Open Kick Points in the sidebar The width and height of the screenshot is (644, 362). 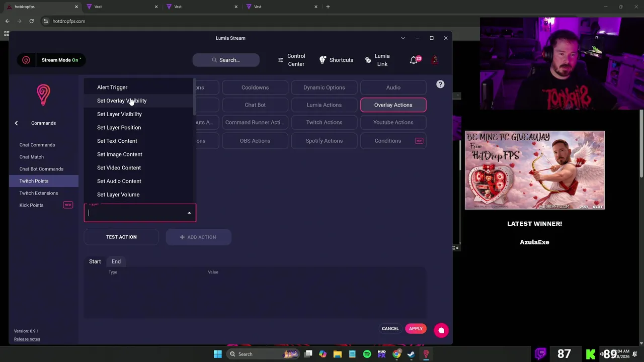tap(44, 205)
